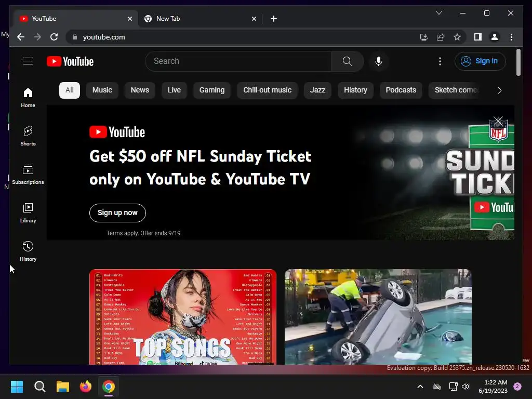The height and width of the screenshot is (399, 532).
Task: Open the clock and date flyout
Action: pos(493,387)
